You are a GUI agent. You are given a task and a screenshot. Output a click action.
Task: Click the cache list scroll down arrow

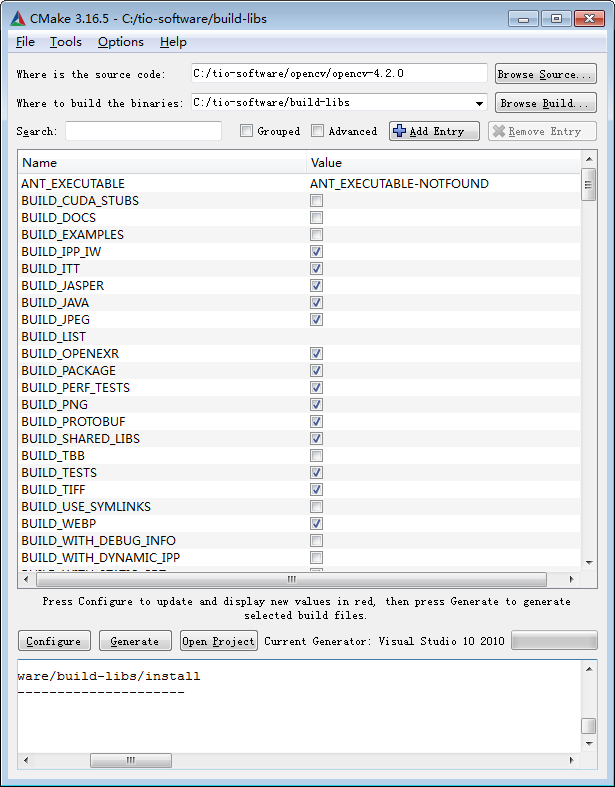click(589, 563)
